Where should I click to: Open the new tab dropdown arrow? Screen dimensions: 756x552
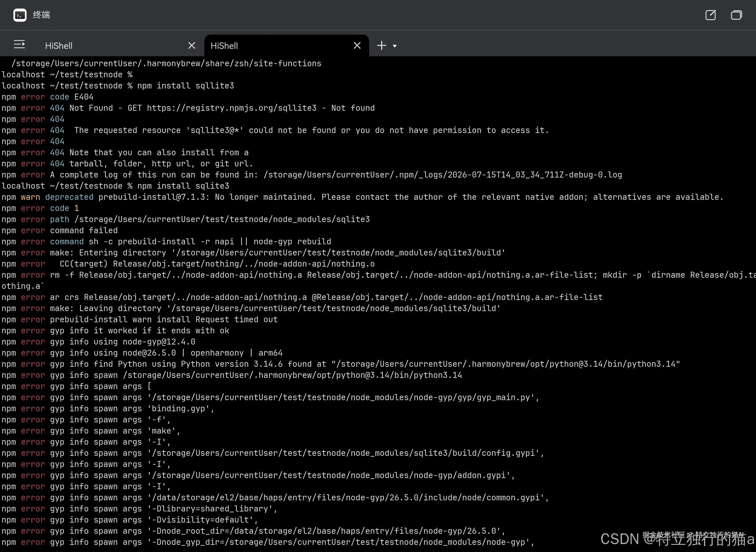(395, 46)
